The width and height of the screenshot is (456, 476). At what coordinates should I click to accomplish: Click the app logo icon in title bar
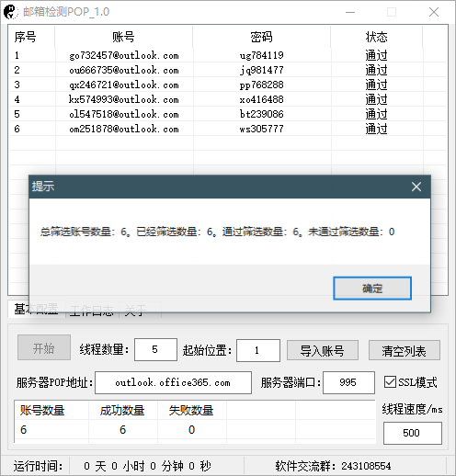(x=10, y=12)
